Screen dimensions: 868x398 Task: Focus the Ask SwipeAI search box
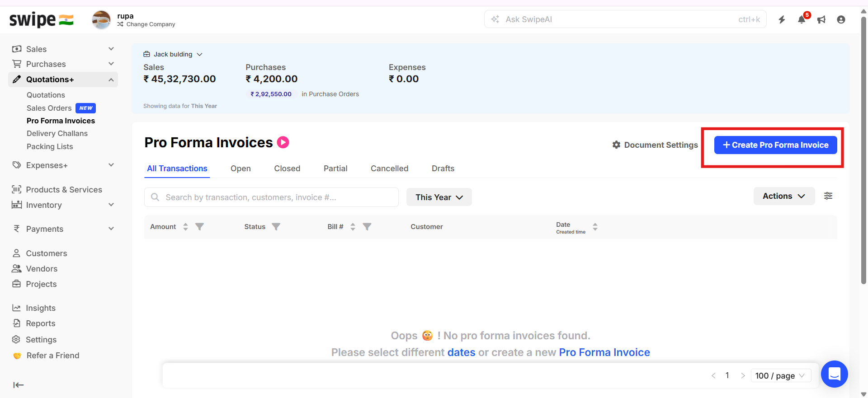(x=625, y=19)
